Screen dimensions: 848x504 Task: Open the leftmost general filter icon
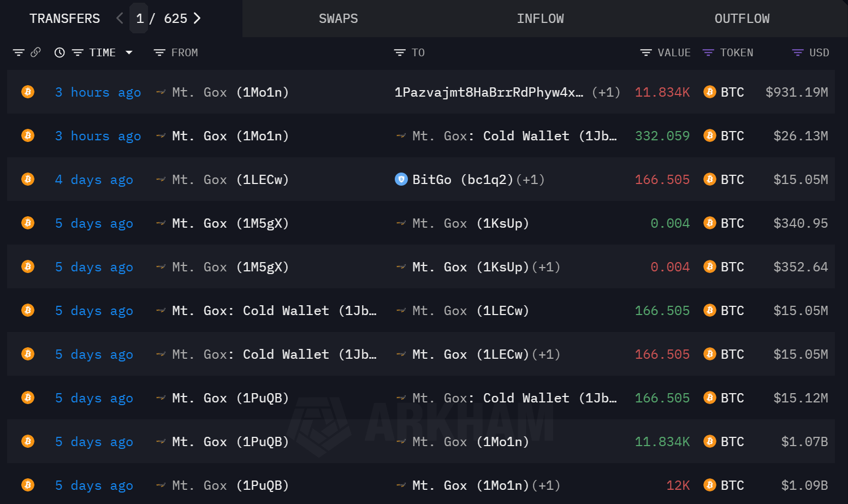(19, 52)
